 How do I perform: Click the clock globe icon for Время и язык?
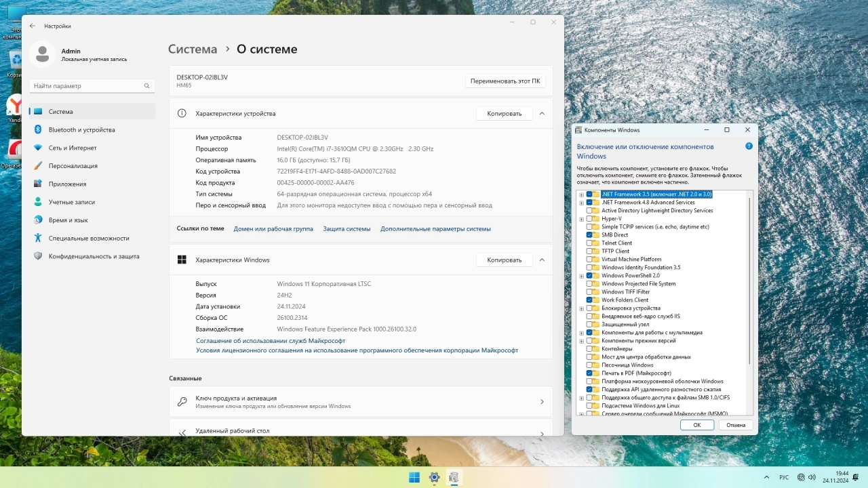coord(38,220)
